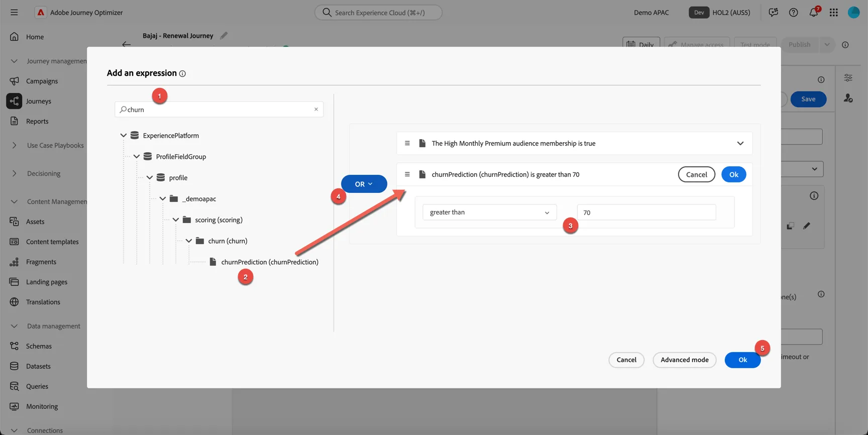Click the Save button behind the dialog
The width and height of the screenshot is (868, 435).
(x=808, y=99)
